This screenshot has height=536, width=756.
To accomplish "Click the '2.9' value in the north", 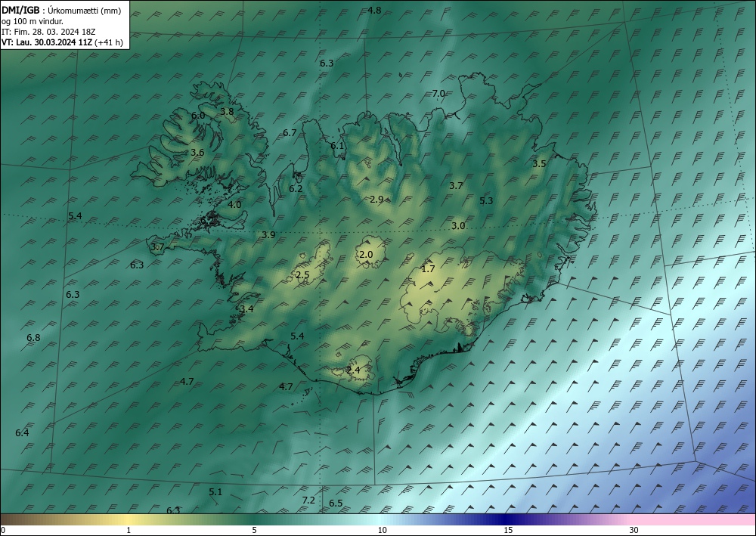I will [376, 199].
